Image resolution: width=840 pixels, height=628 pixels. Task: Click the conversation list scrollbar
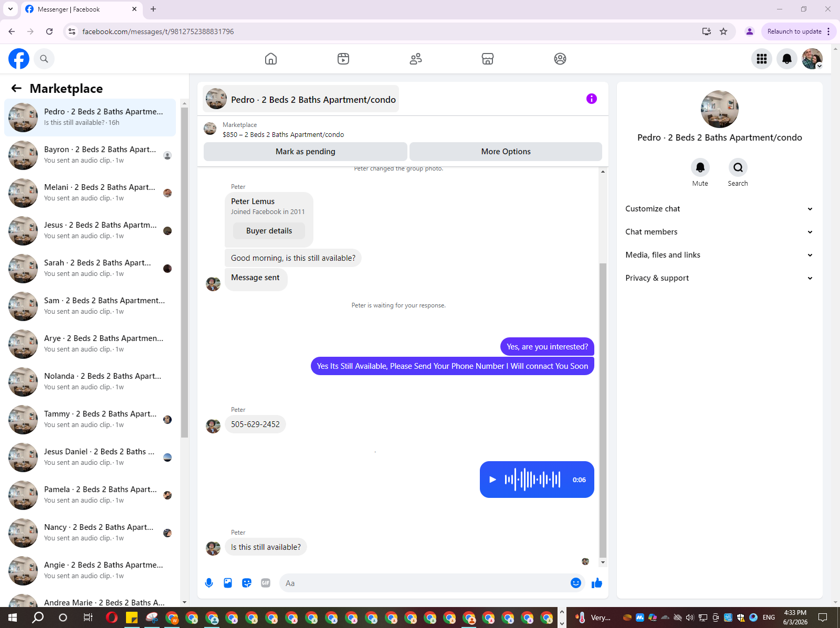point(184,272)
